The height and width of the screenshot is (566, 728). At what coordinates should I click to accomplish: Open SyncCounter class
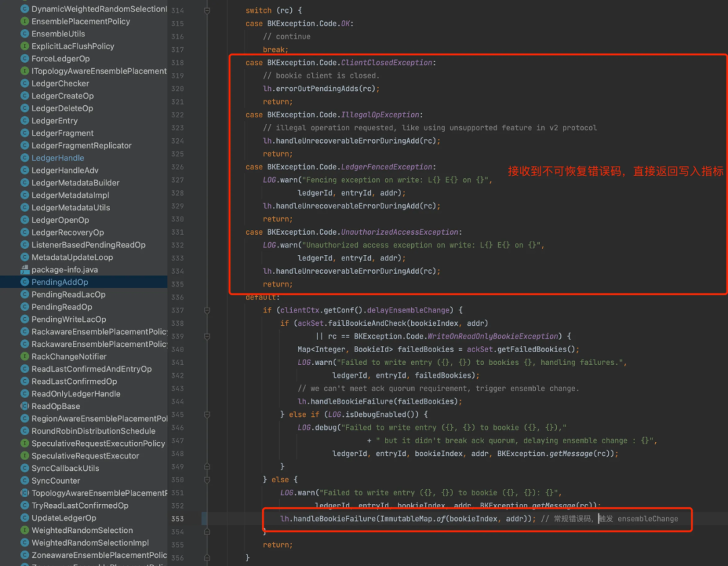[55, 480]
